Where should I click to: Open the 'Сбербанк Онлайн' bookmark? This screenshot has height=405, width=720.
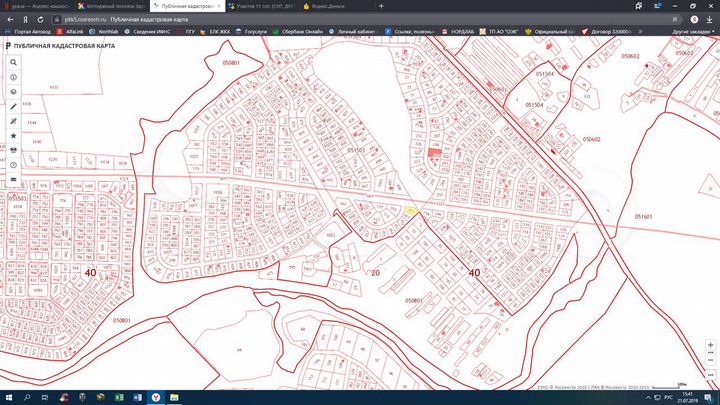coord(300,32)
